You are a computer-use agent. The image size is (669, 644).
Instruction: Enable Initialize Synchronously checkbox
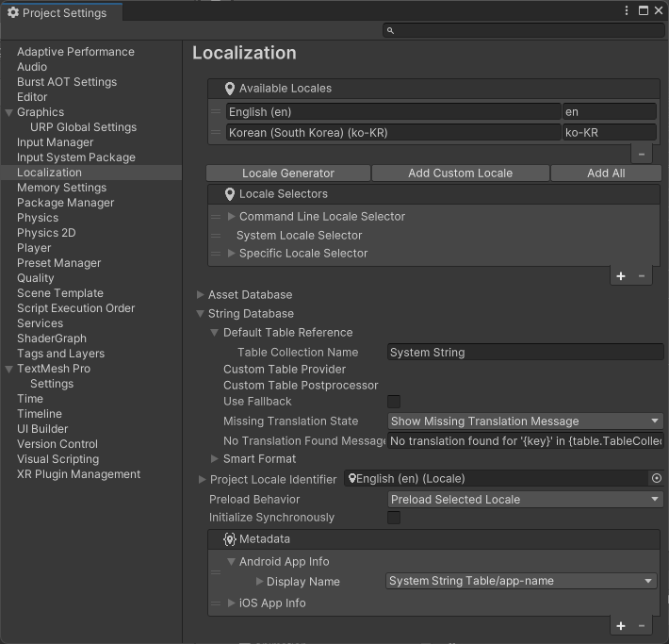[393, 518]
